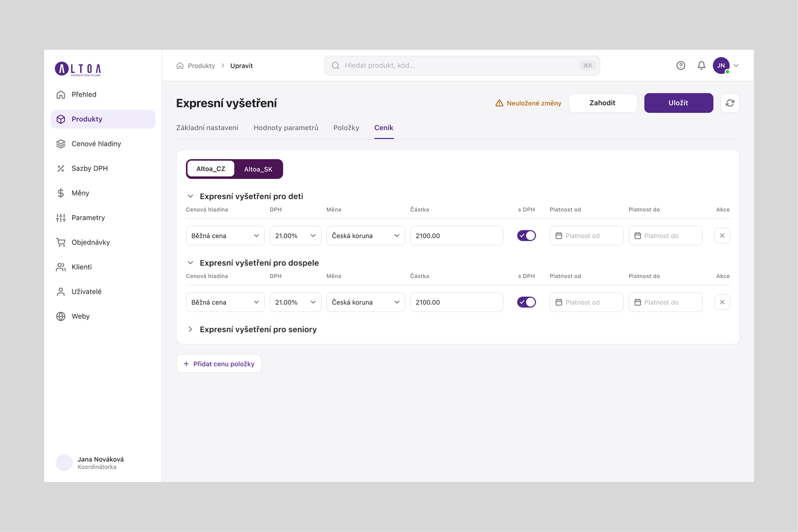This screenshot has width=798, height=532.
Task: Go to Cenové hladiny
Action: coord(103,144)
